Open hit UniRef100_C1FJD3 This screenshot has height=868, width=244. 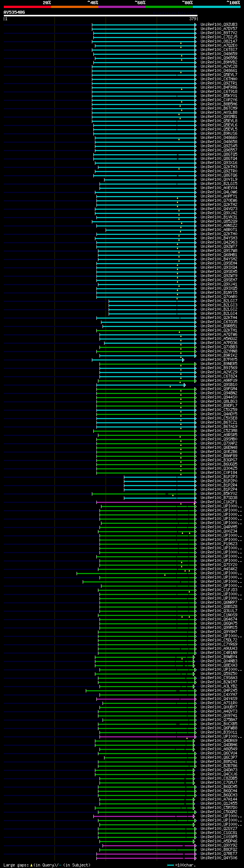(x=219, y=590)
